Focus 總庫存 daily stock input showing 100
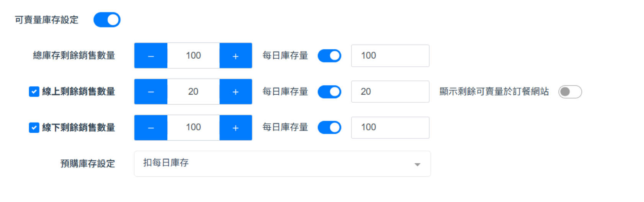 point(390,56)
